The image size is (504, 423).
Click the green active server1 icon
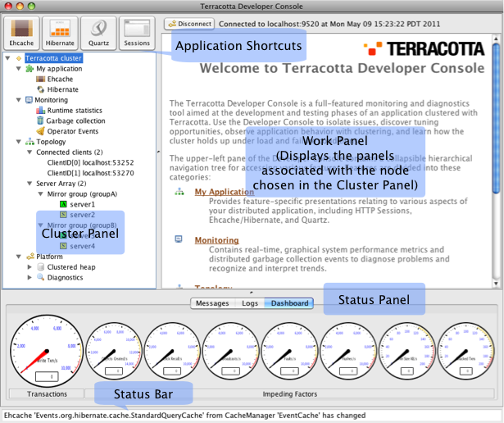click(63, 204)
